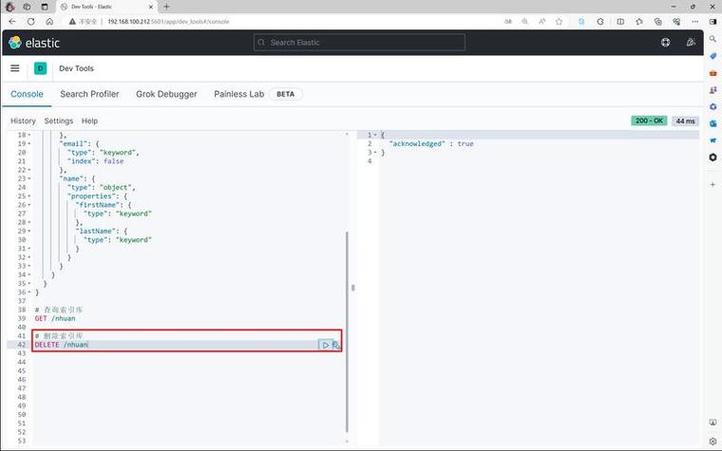722x451 pixels.
Task: Open the Edge sidebar search icon
Action: [713, 39]
